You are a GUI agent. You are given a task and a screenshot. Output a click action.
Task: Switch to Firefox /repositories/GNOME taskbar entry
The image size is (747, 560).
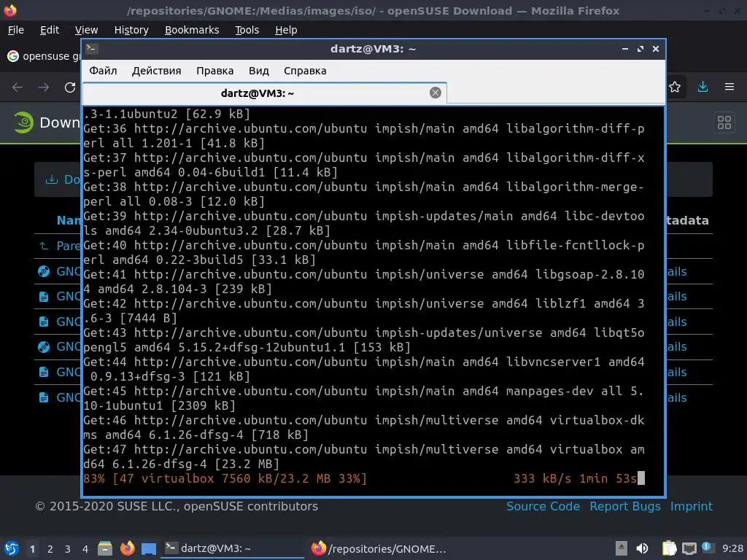[379, 548]
